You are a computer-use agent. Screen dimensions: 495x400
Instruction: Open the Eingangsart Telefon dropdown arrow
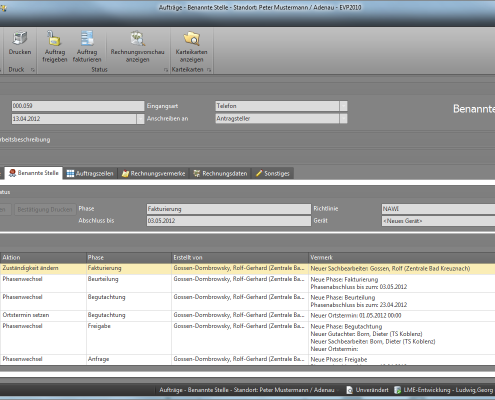click(x=343, y=106)
